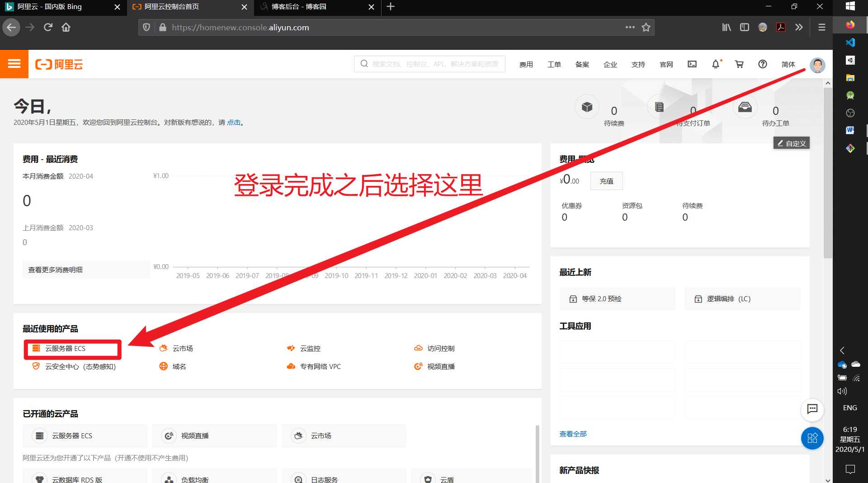
Task: Open the 工单 menu
Action: (554, 64)
